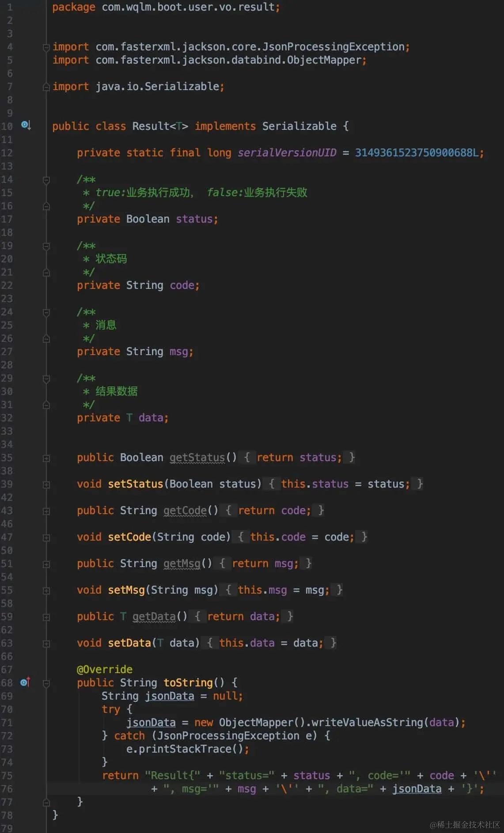This screenshot has width=504, height=833.
Task: Collapse the 状态码 comment fold marker at line 19
Action: tap(46, 246)
